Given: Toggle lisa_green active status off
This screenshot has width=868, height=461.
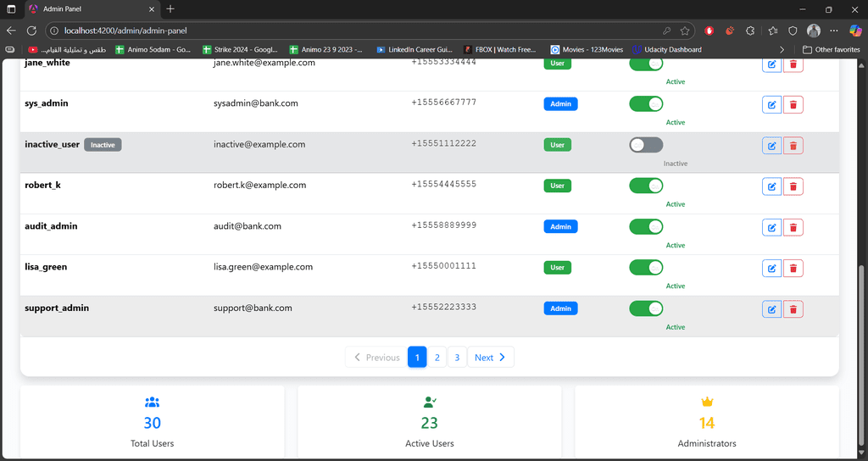Looking at the screenshot, I should 646,268.
